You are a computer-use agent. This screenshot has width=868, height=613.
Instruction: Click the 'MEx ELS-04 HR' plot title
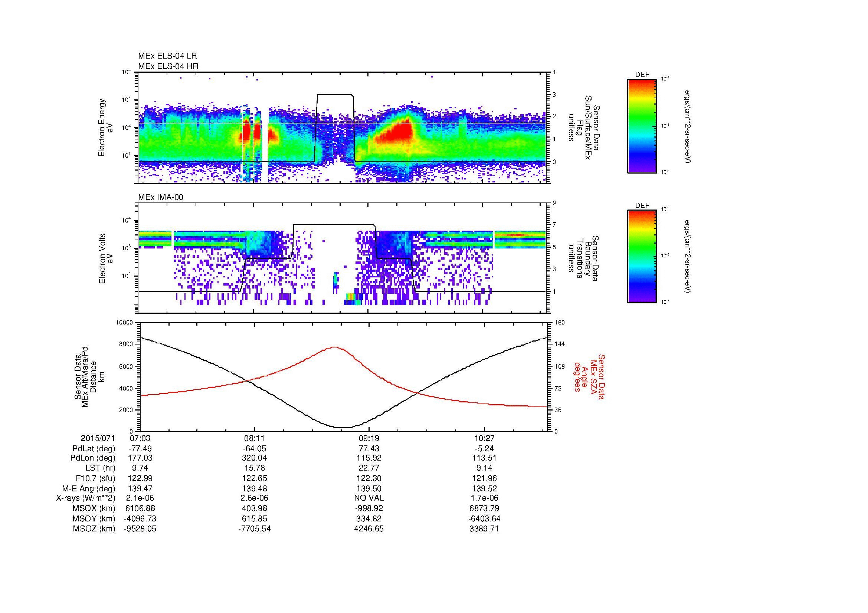[168, 66]
